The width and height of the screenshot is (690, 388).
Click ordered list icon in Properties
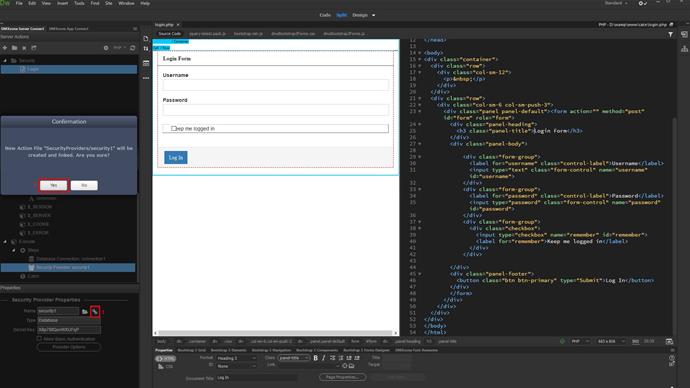[x=341, y=358]
